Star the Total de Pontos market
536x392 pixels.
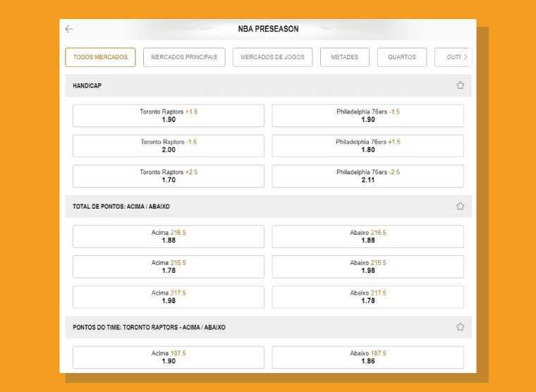point(460,206)
